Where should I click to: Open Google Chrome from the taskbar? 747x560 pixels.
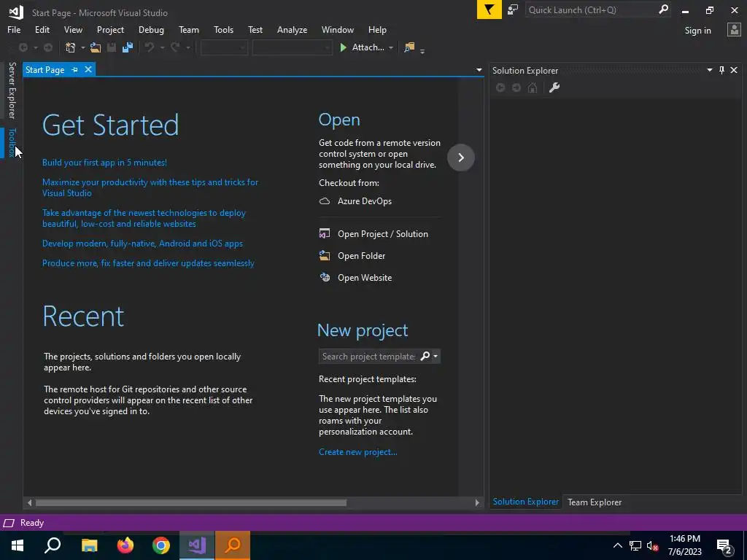pyautogui.click(x=161, y=545)
